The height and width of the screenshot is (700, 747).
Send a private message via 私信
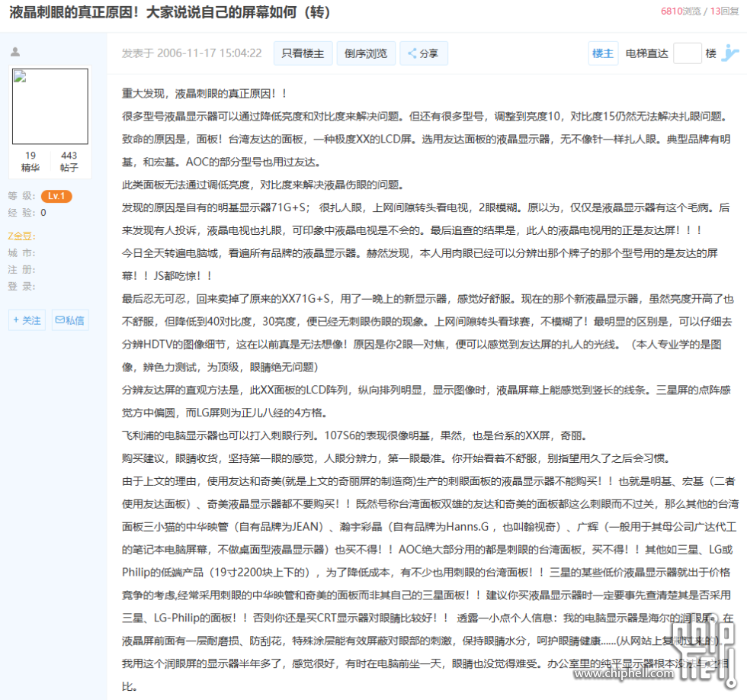point(70,320)
